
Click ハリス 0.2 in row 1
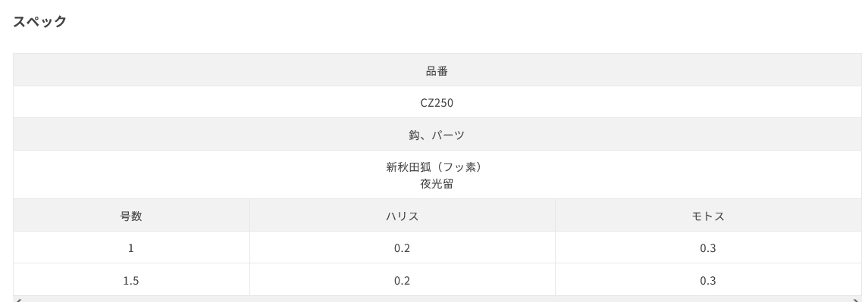point(403,248)
